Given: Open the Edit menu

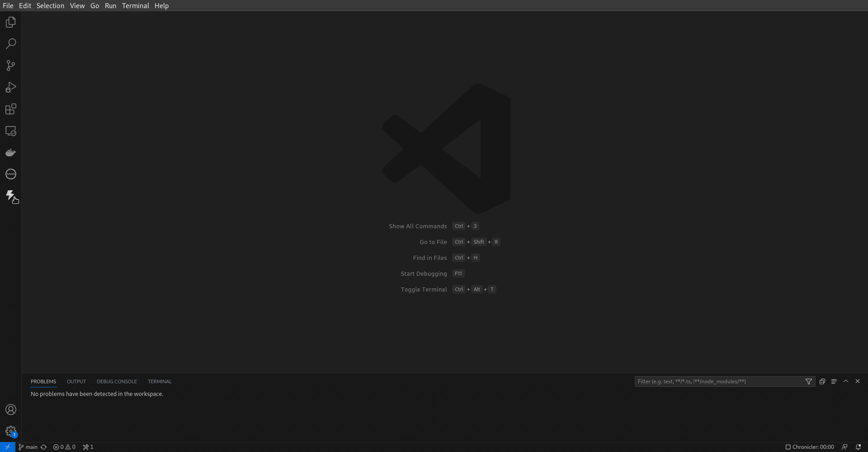Looking at the screenshot, I should tap(25, 6).
